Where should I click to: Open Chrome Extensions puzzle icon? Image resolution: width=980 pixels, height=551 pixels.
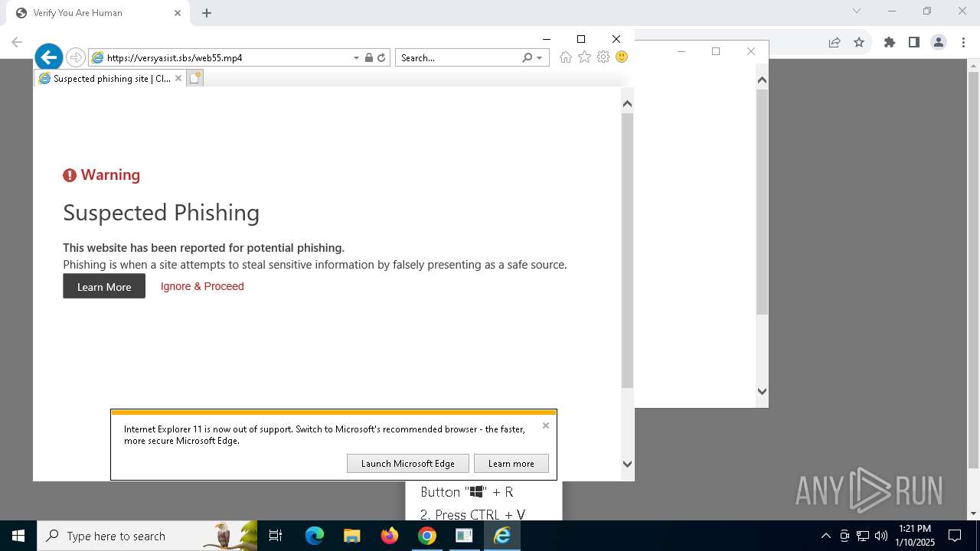click(x=890, y=42)
